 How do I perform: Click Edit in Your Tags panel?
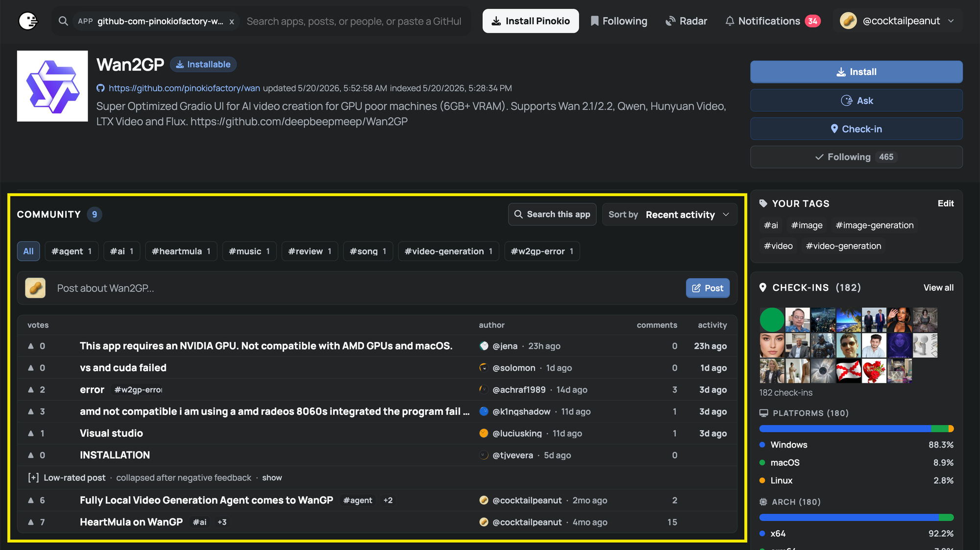pos(945,203)
